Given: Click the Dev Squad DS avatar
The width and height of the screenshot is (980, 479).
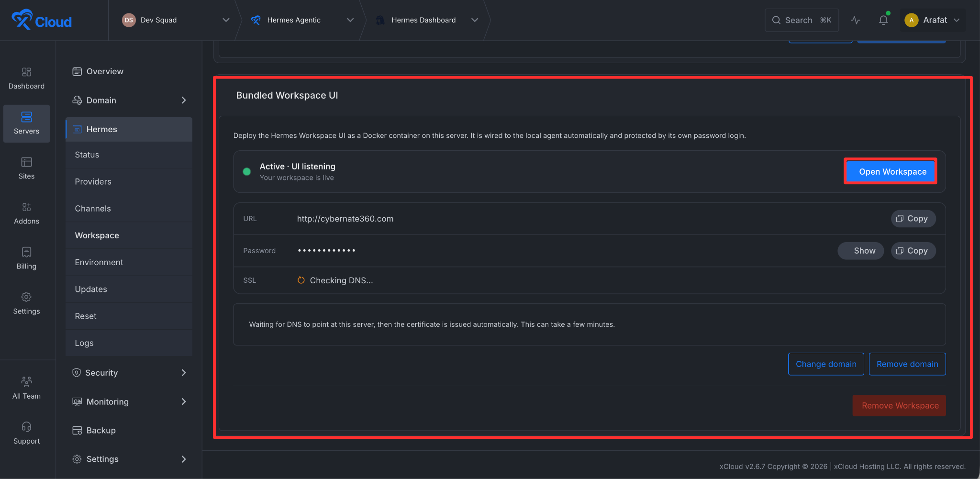Looking at the screenshot, I should (129, 20).
